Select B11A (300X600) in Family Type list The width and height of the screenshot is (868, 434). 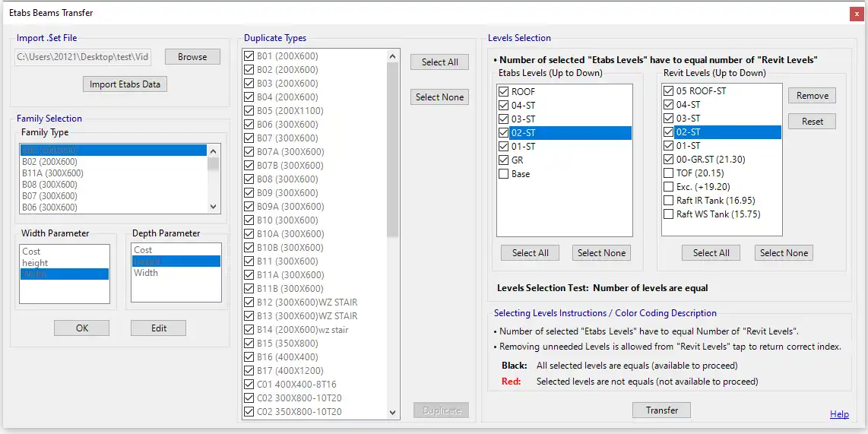pyautogui.click(x=52, y=173)
